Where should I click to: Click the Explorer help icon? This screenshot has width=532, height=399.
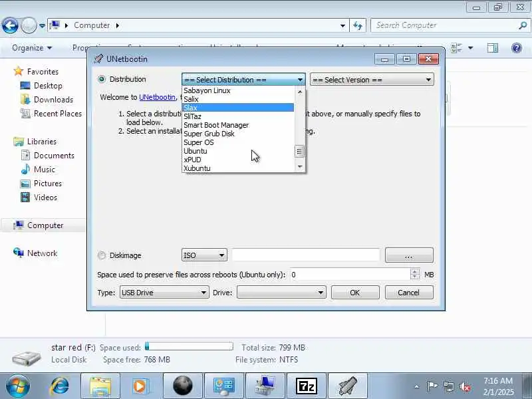(517, 48)
